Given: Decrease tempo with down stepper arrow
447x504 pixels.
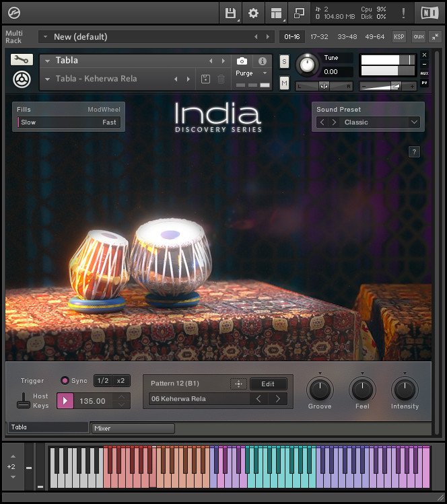Looking at the screenshot, I should tap(121, 404).
